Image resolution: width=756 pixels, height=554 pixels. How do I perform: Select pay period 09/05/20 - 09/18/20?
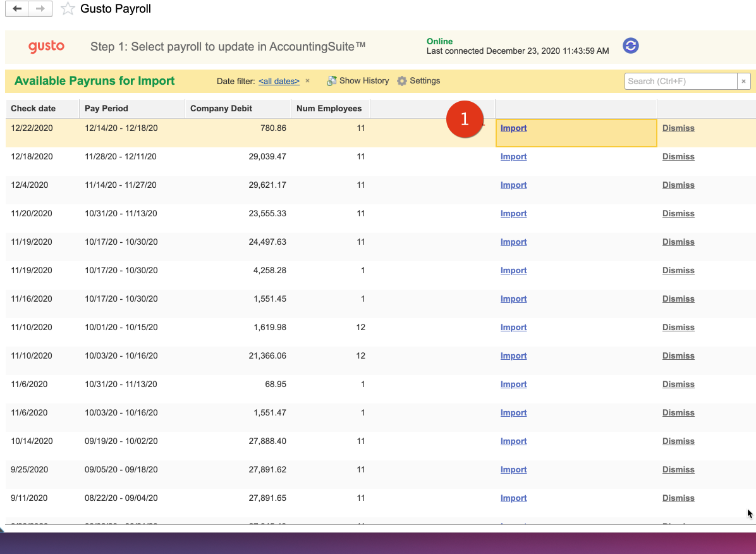(132, 474)
